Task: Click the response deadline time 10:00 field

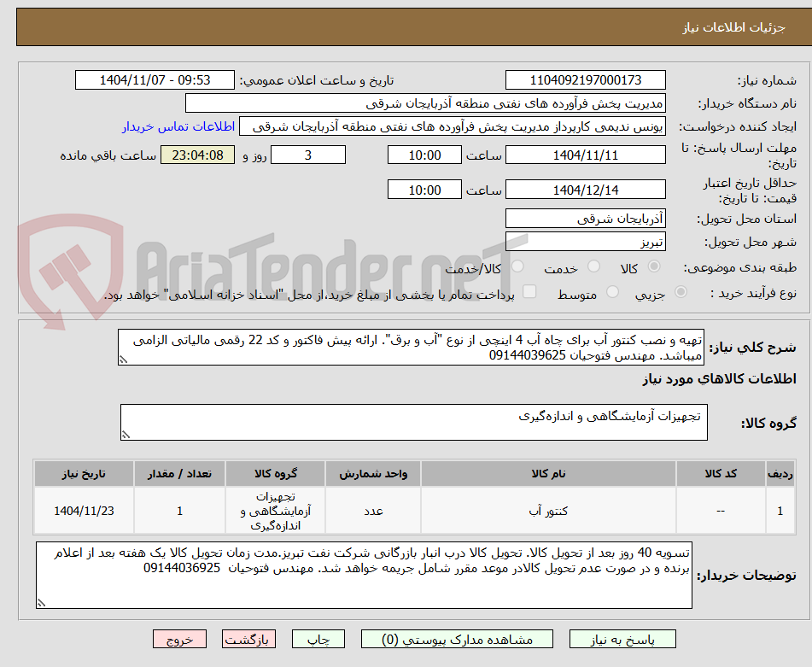Action: pos(424,155)
